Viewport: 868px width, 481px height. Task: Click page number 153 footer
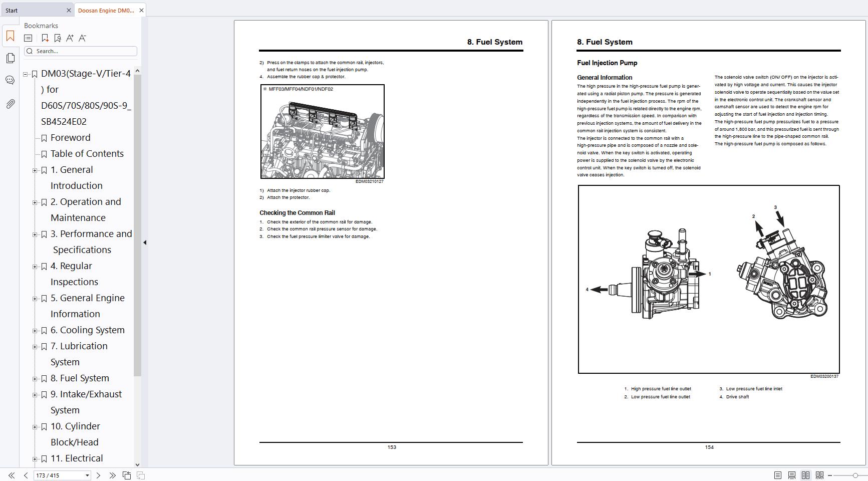click(x=392, y=447)
